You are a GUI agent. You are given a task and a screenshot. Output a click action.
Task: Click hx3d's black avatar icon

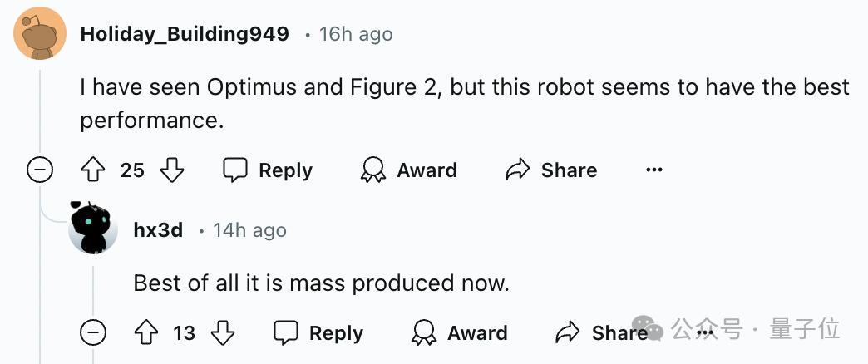tap(93, 229)
